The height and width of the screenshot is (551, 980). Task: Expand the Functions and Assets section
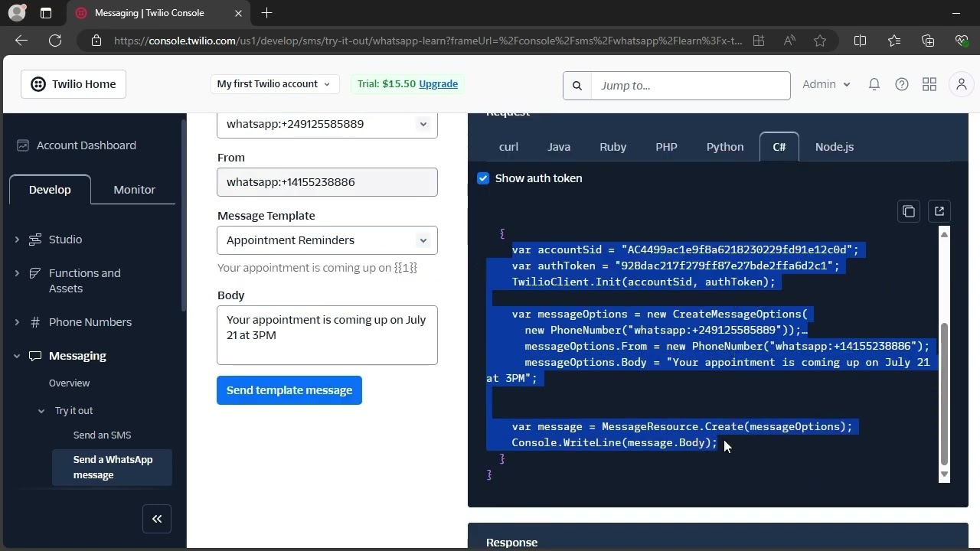(17, 273)
